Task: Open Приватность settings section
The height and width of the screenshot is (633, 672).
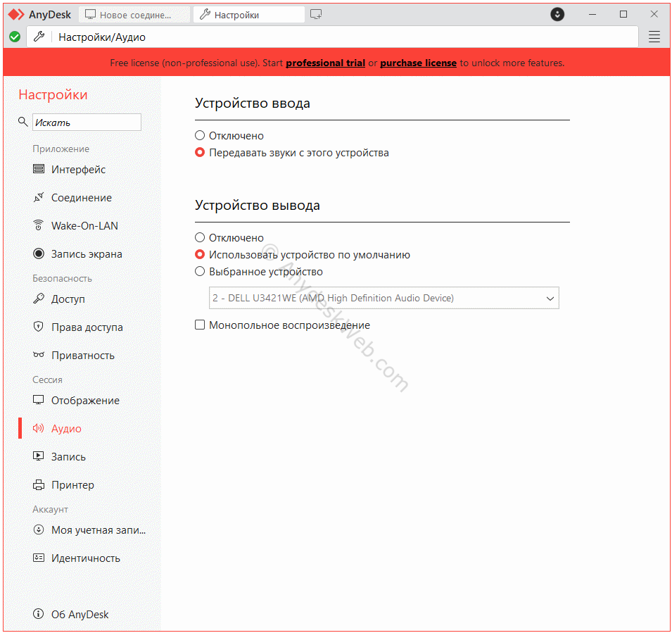Action: (83, 356)
